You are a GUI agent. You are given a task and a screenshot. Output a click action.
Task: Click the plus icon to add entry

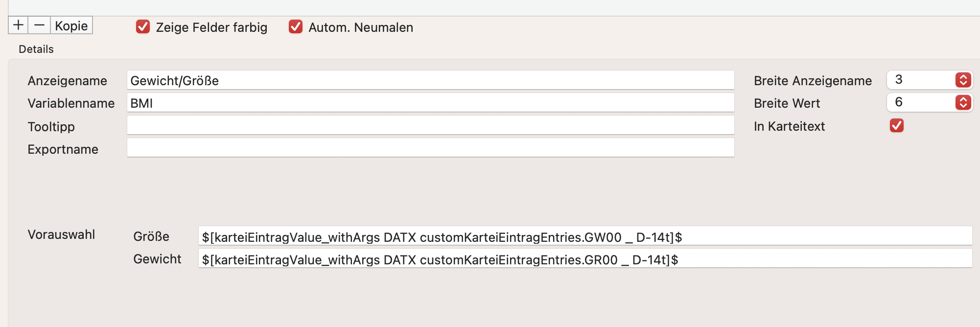[18, 25]
